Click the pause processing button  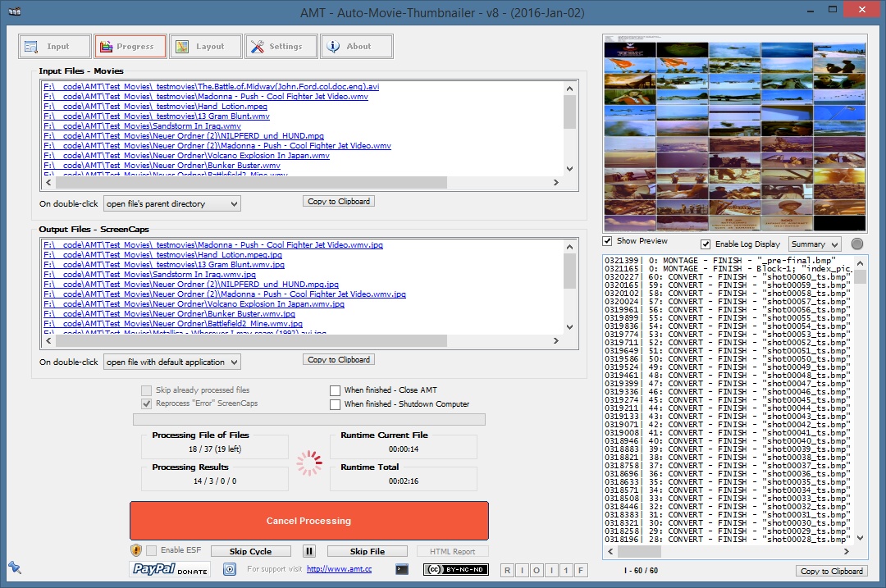click(x=309, y=551)
